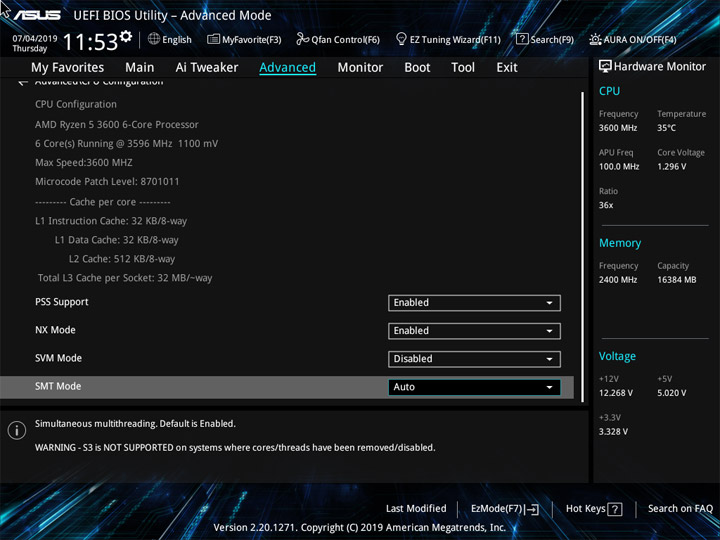This screenshot has height=540, width=720.
Task: Switch to the Main tab
Action: click(x=140, y=68)
